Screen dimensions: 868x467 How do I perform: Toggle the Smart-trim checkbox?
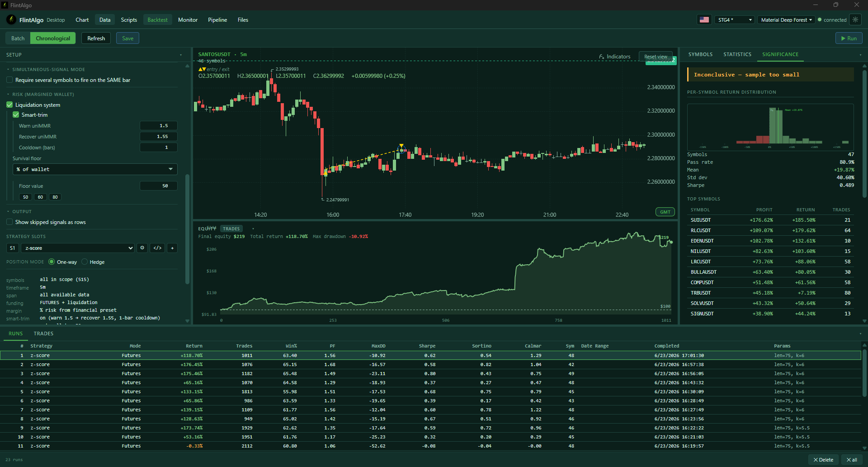click(16, 115)
